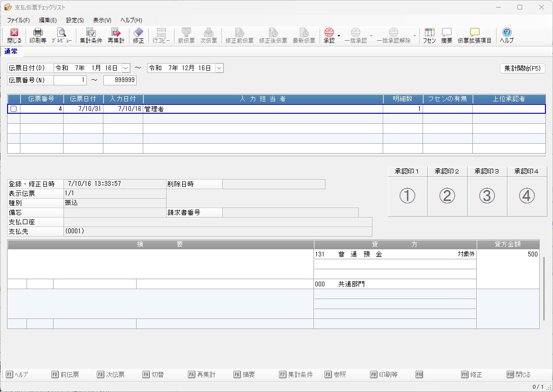Expand the end date dropdown showing 12月 16日
Image resolution: width=553 pixels, height=392 pixels.
219,68
